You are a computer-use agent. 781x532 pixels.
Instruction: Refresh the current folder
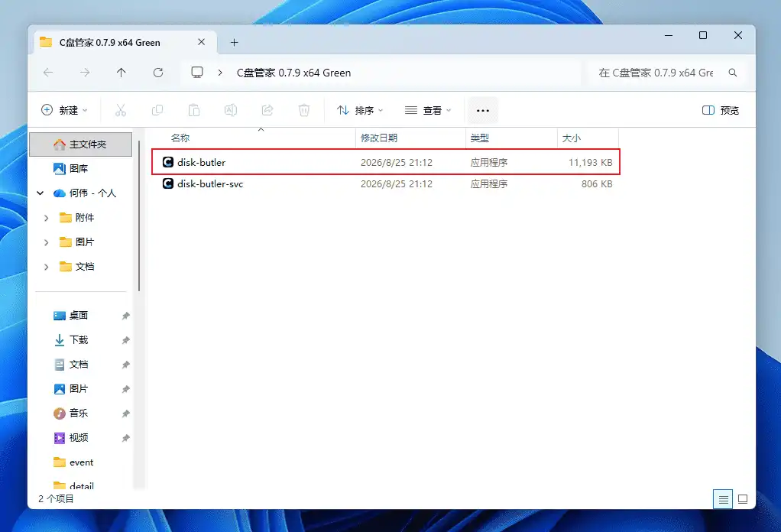[158, 73]
